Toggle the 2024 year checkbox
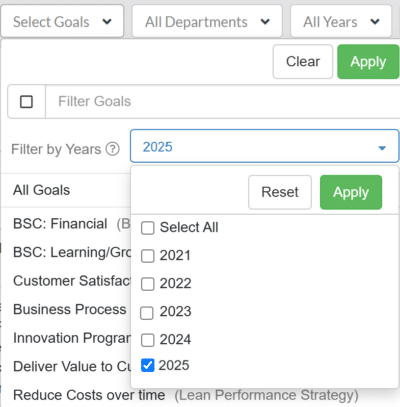Image resolution: width=400 pixels, height=407 pixels. click(148, 340)
